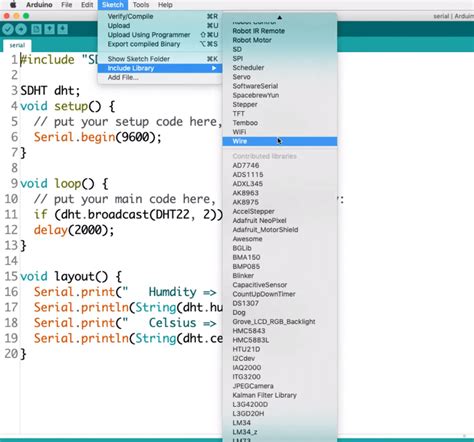Include the Temboo library
The image size is (474, 442).
[280, 123]
